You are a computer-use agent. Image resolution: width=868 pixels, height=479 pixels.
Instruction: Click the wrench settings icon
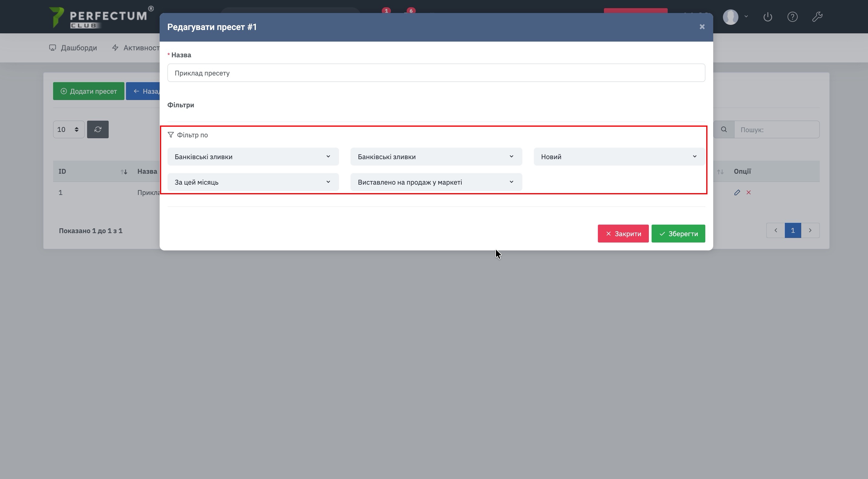(x=817, y=17)
